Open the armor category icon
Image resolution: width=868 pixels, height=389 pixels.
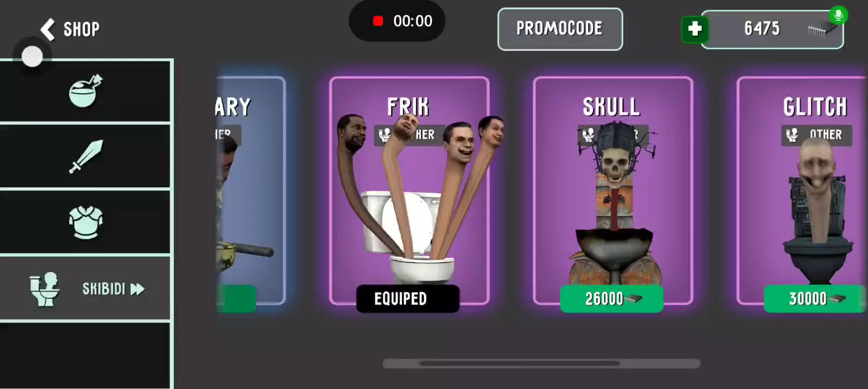86,222
